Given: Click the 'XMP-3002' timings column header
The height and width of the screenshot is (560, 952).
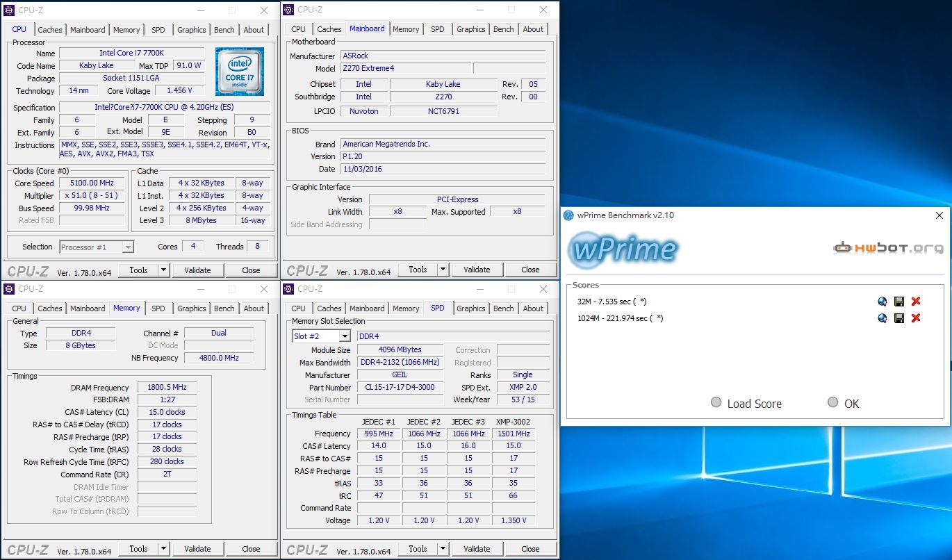Looking at the screenshot, I should [513, 421].
